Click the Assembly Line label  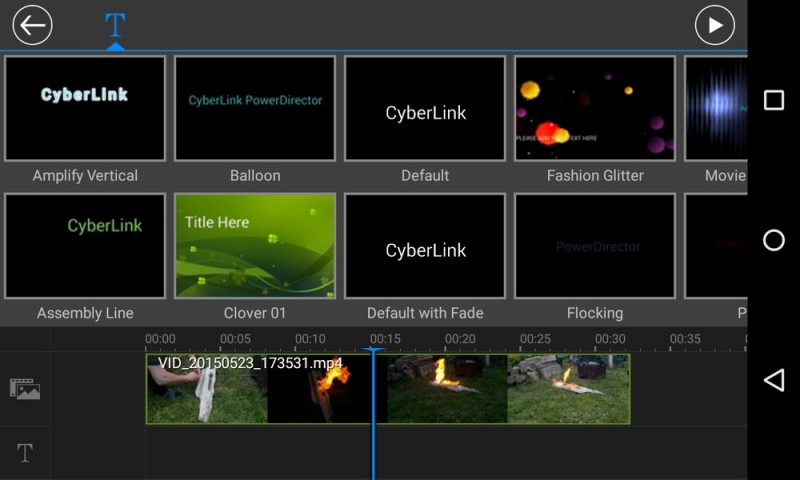[85, 313]
